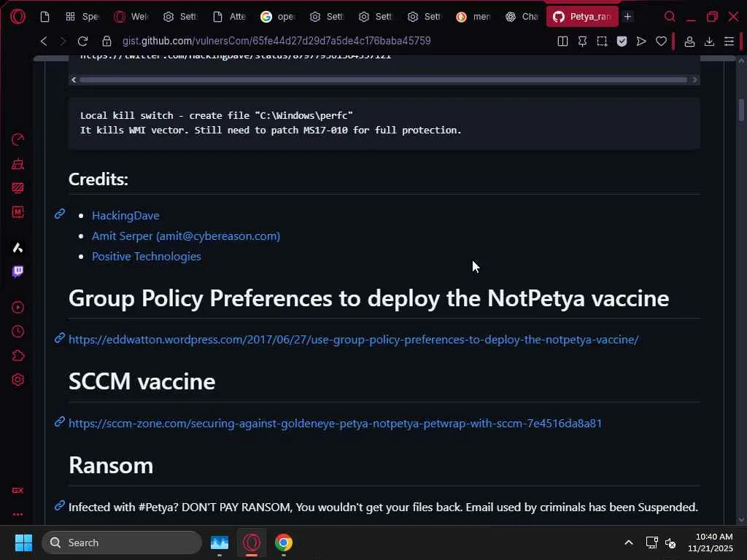
Task: Click the page's vertical scrollbar thumb
Action: (x=741, y=110)
